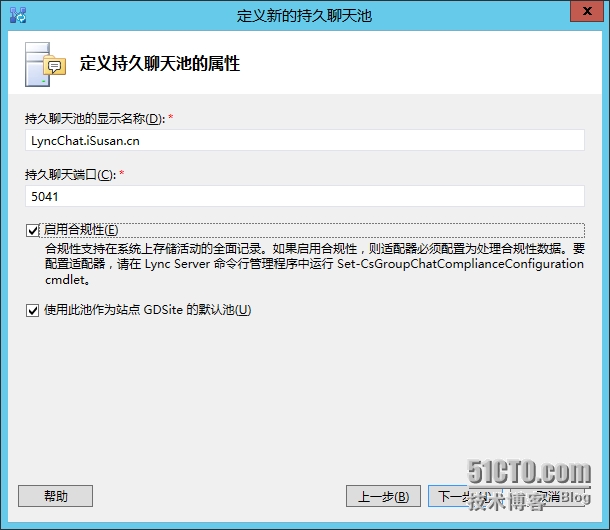Click the 定义持久聊天池的属性 heading
This screenshot has width=610, height=530.
[x=160, y=63]
